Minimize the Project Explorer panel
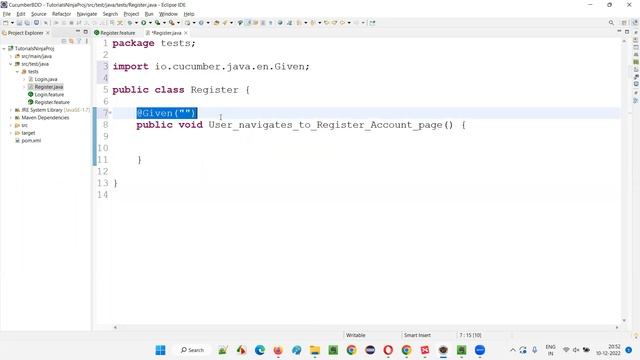 (78, 31)
